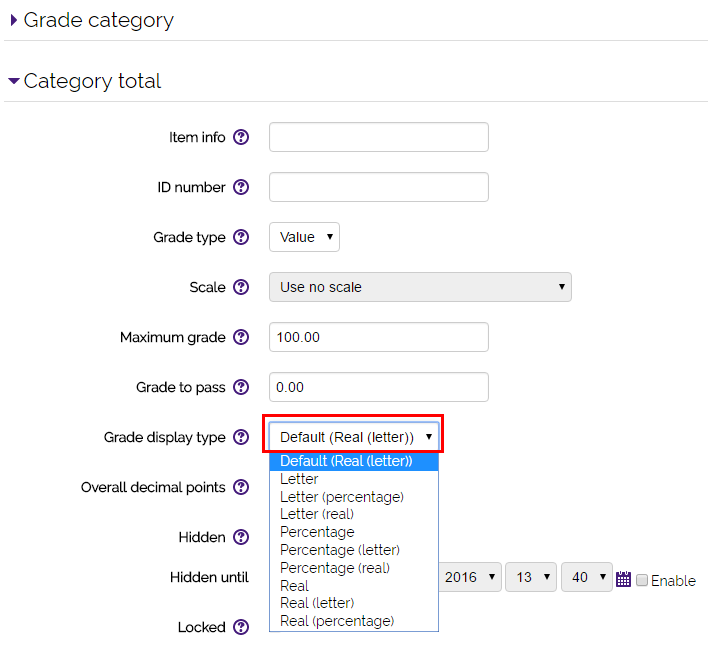This screenshot has height=645, width=708.
Task: Expand the Grade category section
Action: click(92, 20)
